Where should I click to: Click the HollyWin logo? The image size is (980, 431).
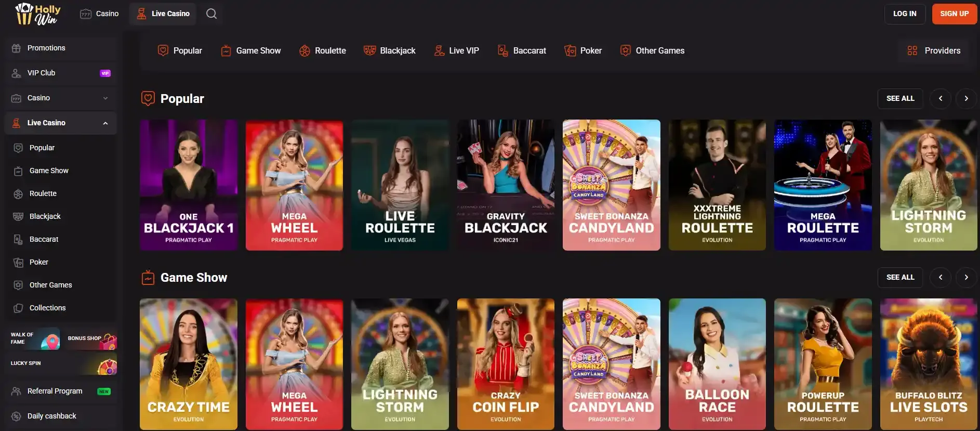38,14
